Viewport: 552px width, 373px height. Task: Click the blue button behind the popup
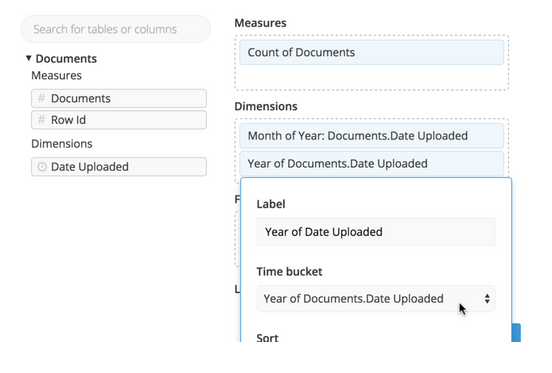pos(516,332)
